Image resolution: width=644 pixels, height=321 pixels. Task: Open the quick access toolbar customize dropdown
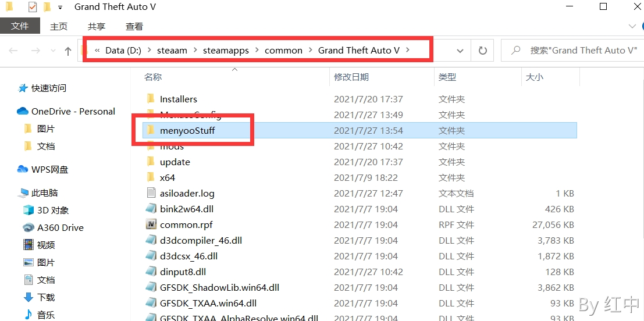[61, 8]
